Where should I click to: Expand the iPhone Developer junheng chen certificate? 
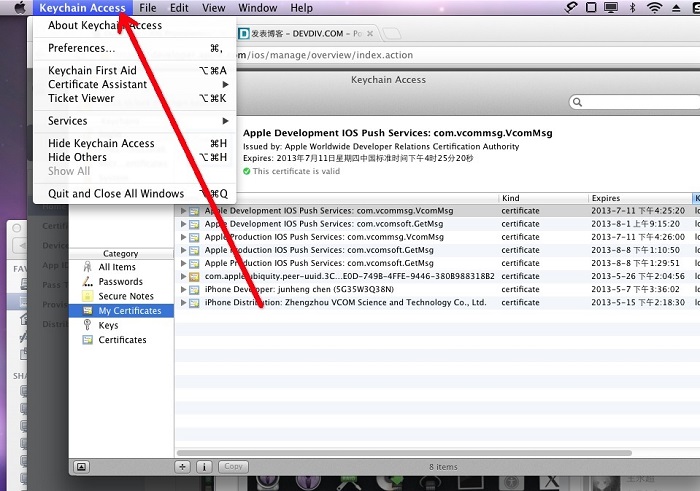click(x=183, y=289)
